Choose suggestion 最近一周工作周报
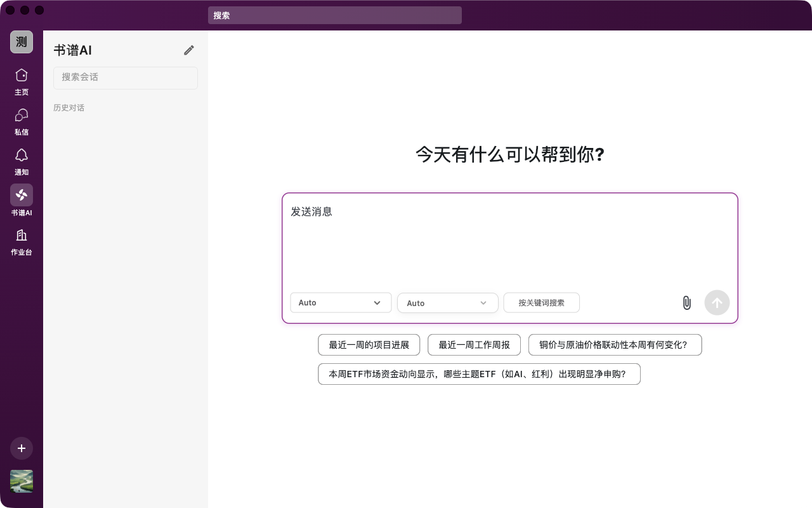Screen dimensions: 812x508 pyautogui.click(x=475, y=345)
